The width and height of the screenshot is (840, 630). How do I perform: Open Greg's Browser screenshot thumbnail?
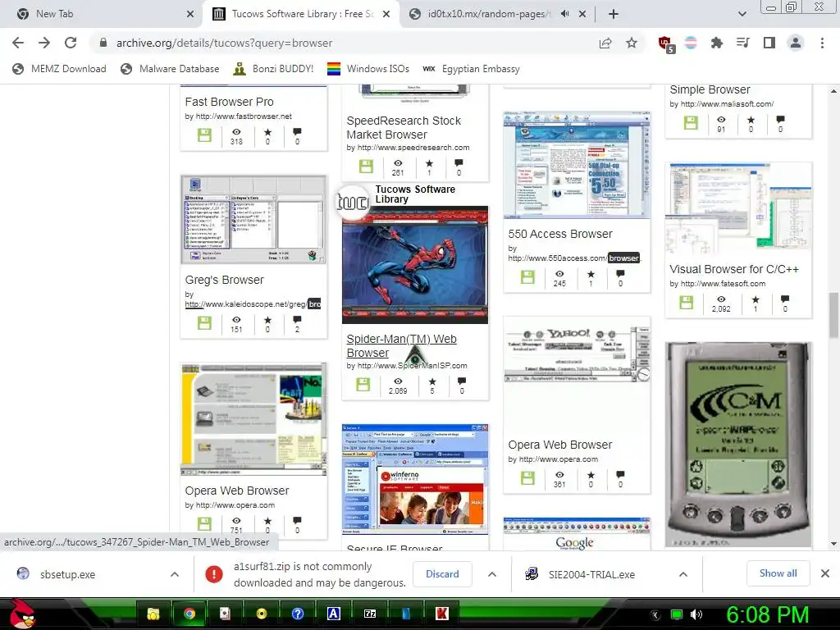253,220
